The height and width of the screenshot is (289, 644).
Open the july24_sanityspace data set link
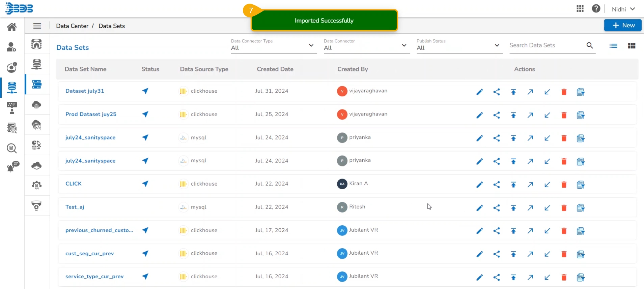[90, 137]
